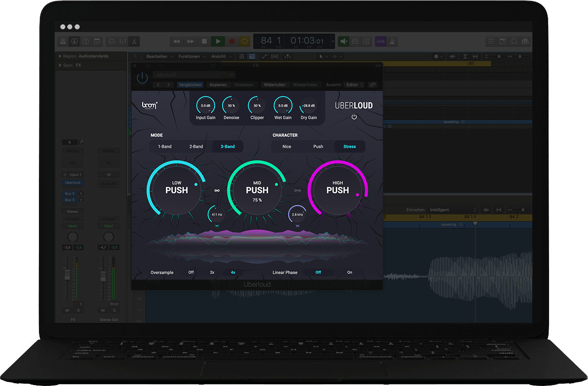Click the scissors icon in top toolbar
588x386 pixels.
[133, 41]
